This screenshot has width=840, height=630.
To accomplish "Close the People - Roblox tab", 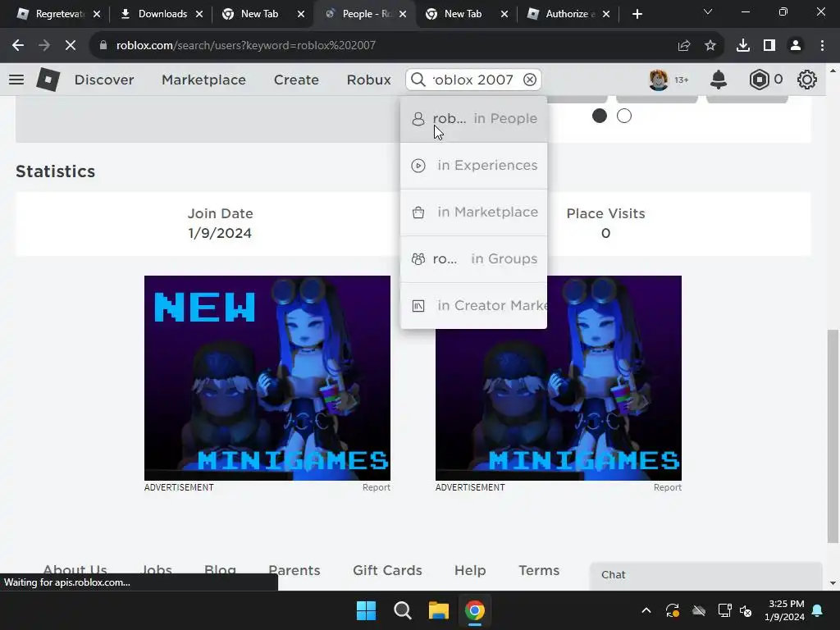I will (x=403, y=14).
